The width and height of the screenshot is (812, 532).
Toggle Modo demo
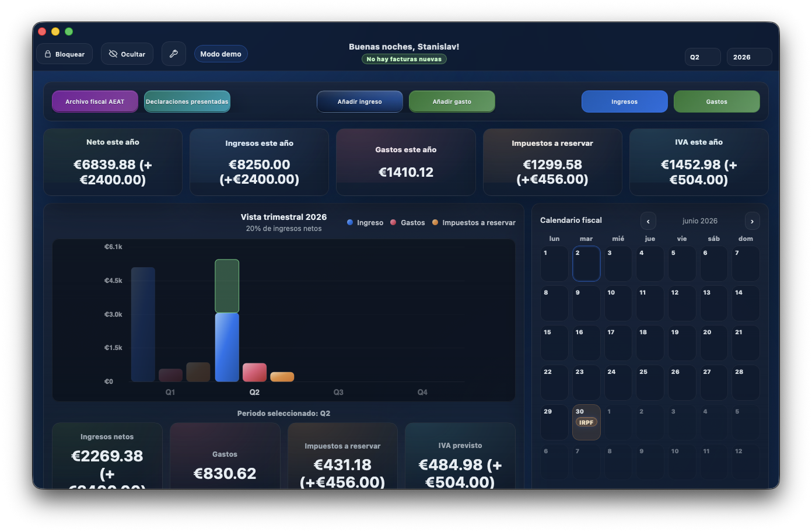(x=221, y=54)
